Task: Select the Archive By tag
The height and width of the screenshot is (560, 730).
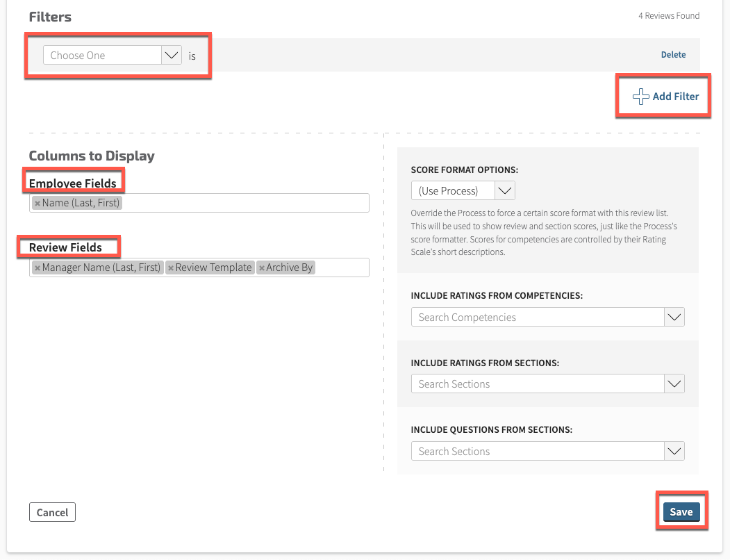Action: (x=286, y=267)
